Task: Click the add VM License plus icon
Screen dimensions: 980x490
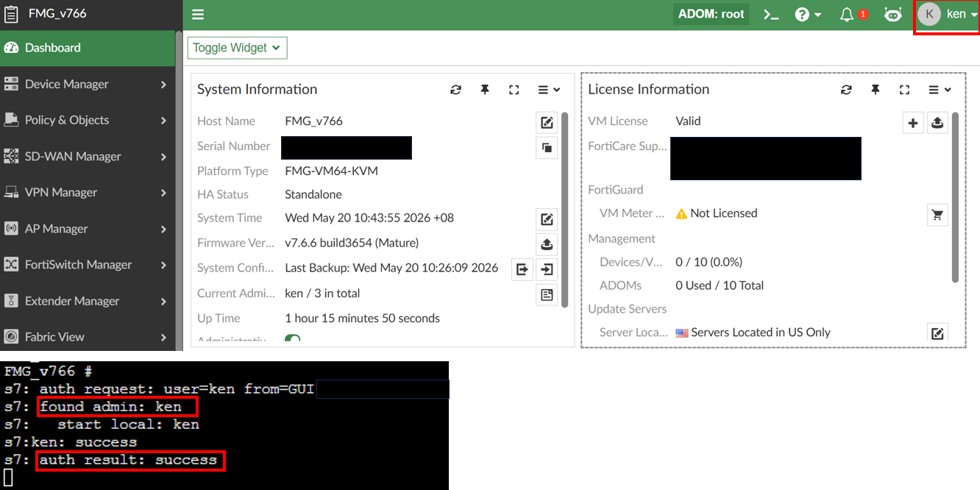Action: coord(912,123)
